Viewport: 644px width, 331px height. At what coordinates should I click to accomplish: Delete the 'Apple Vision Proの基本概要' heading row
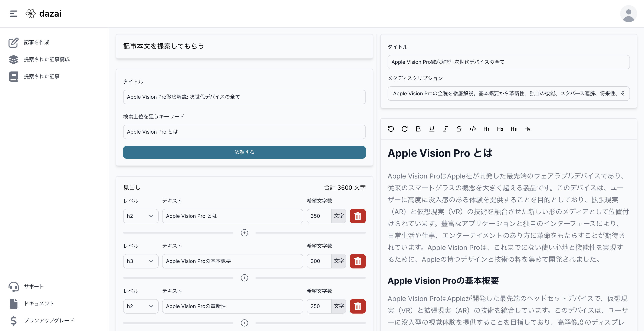(x=358, y=261)
